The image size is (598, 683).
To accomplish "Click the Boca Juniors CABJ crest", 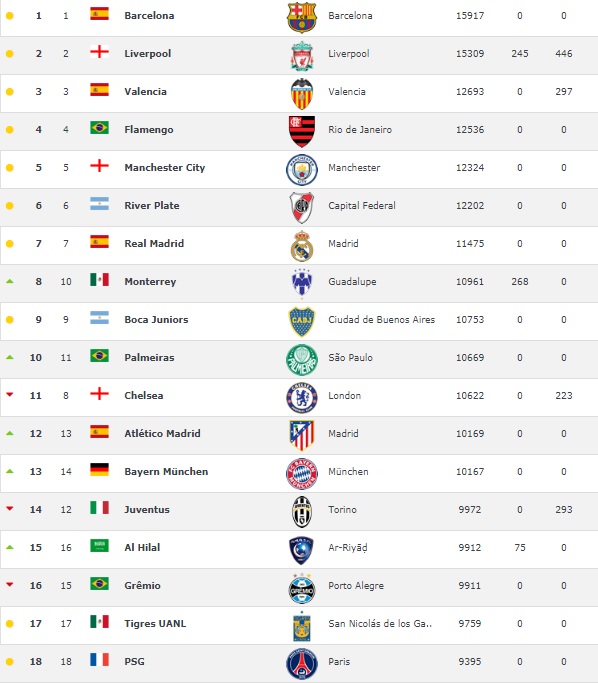I will (x=302, y=321).
